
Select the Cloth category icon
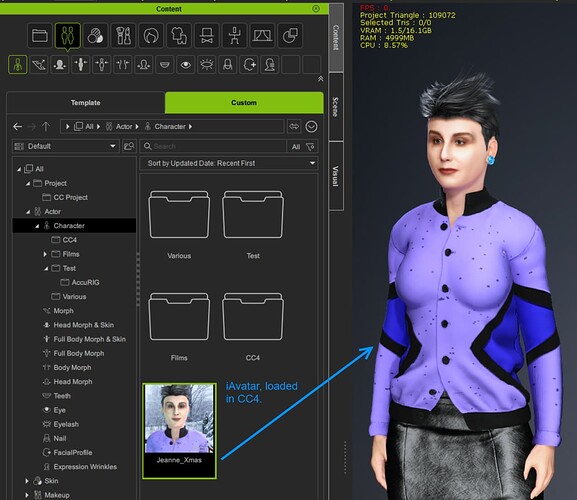pyautogui.click(x=179, y=36)
